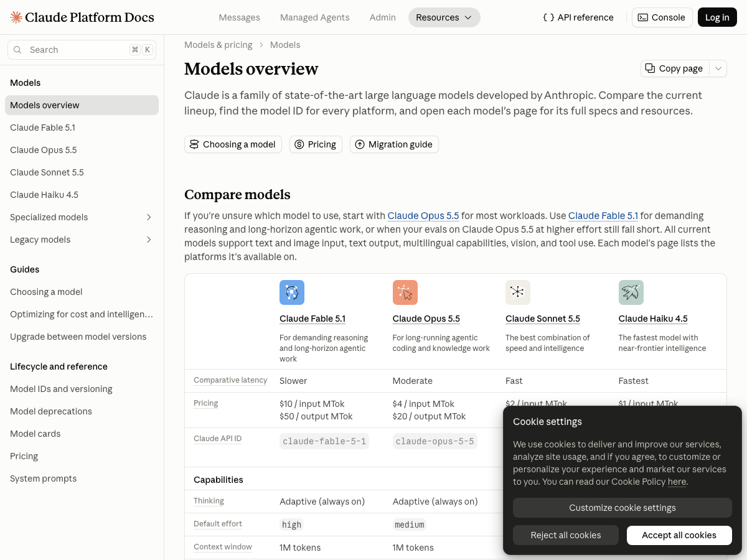The width and height of the screenshot is (747, 560).
Task: Open the Managed Agents nav item
Action: tap(315, 17)
